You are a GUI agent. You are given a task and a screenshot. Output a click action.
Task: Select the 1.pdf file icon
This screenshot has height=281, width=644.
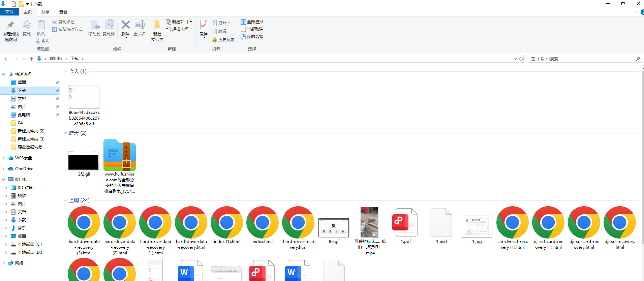(x=405, y=222)
